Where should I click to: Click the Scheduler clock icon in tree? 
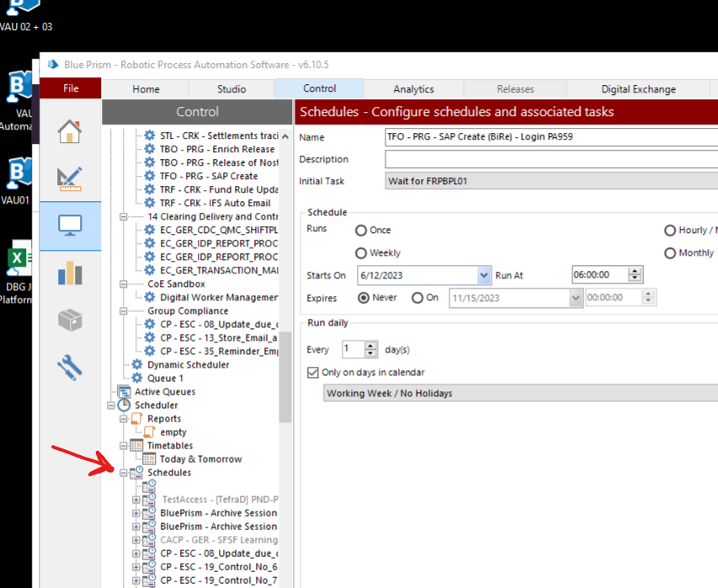coord(124,405)
